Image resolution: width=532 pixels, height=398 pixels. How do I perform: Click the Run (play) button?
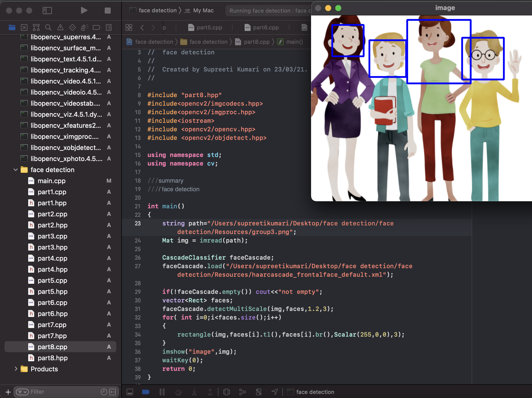pyautogui.click(x=84, y=11)
